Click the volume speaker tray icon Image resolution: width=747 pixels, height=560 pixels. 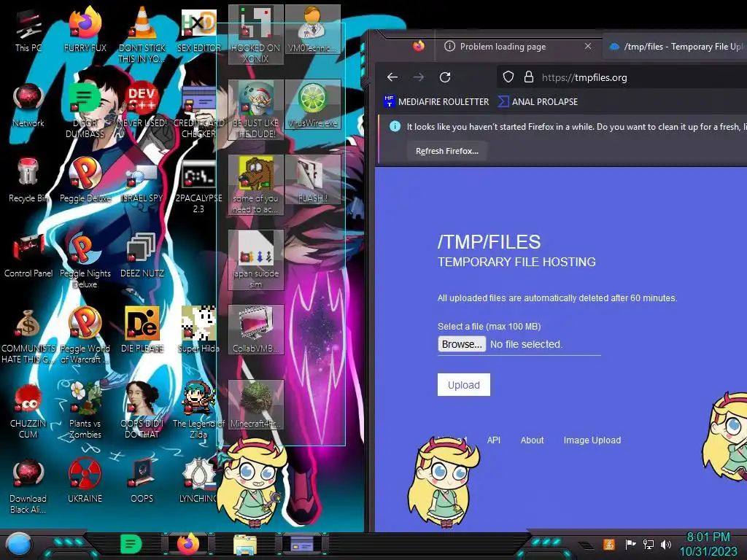[666, 544]
